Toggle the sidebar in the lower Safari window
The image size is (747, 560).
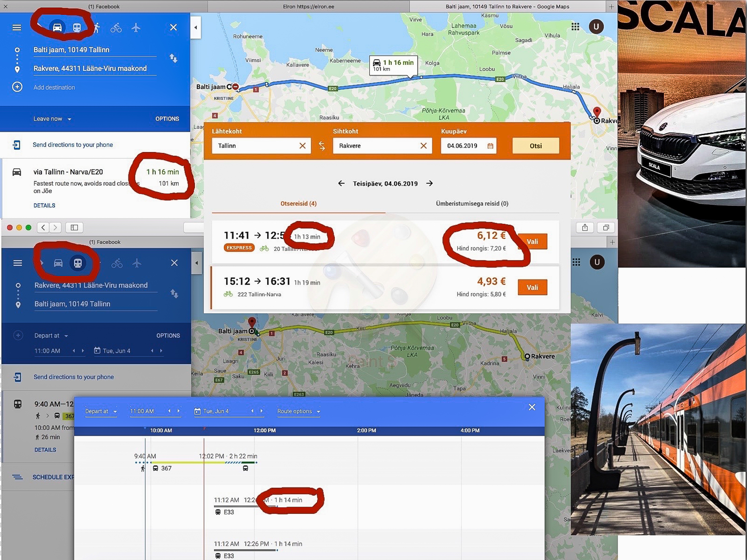[x=74, y=228]
